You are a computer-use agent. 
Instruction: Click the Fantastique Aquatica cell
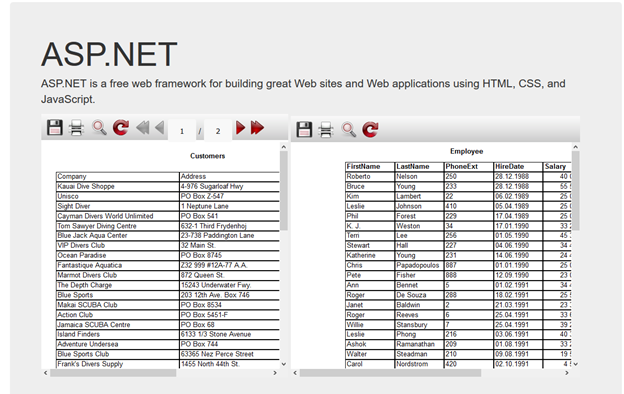[x=118, y=265]
